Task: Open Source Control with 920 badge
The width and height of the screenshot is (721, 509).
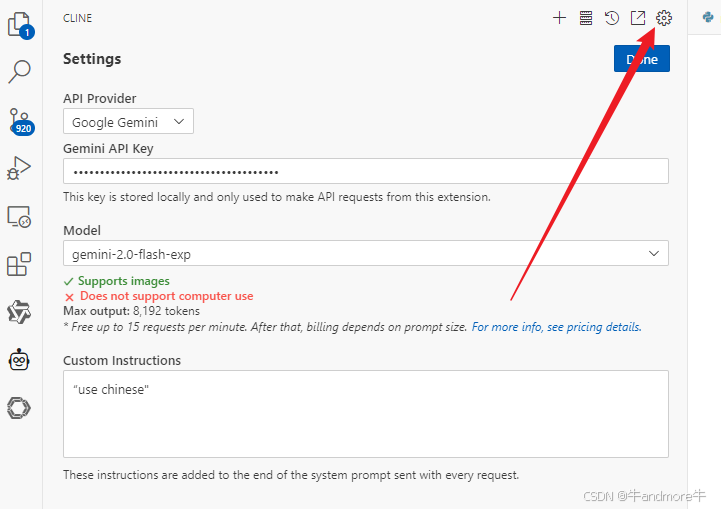Action: [21, 121]
